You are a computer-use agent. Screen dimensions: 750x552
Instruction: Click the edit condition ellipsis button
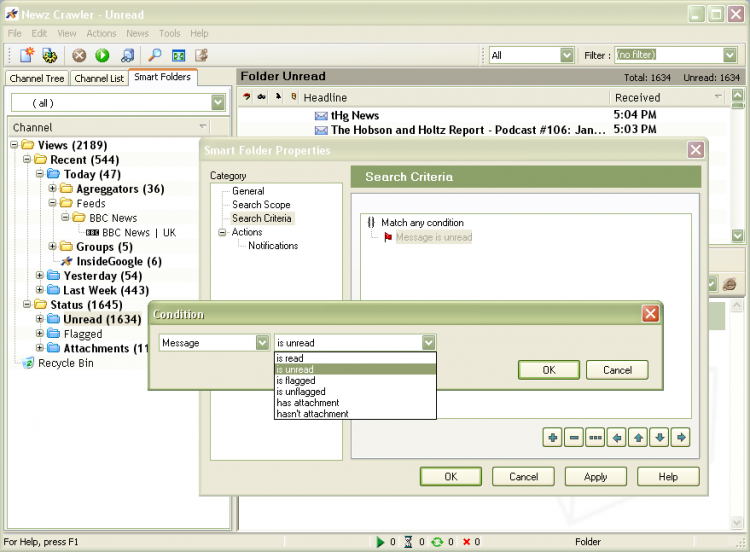(595, 437)
